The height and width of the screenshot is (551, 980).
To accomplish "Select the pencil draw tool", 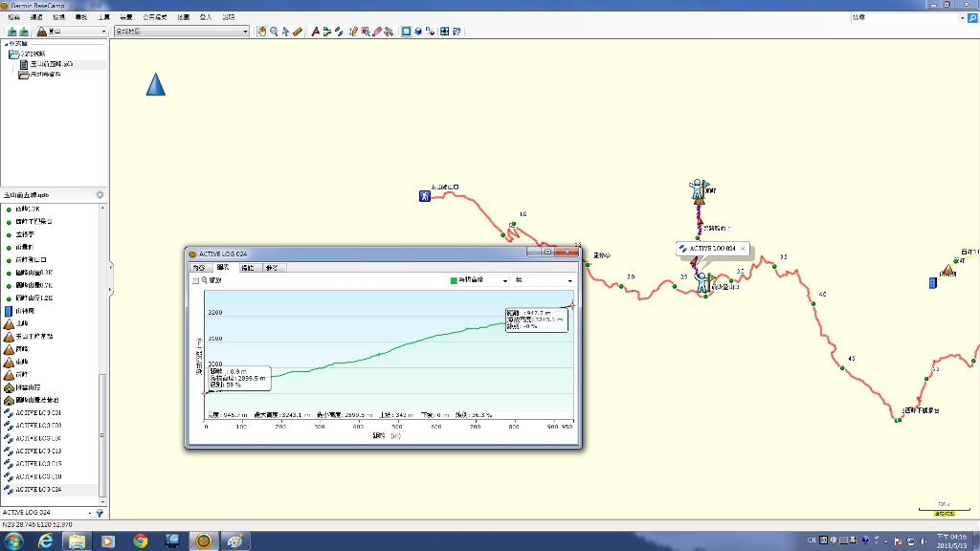I will pyautogui.click(x=353, y=32).
